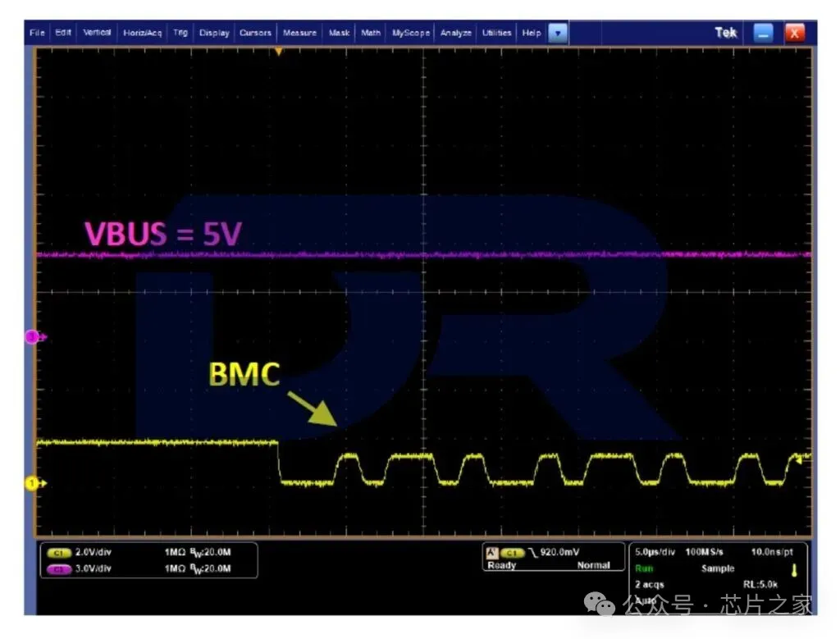Open the MyScope menu
This screenshot has width=840, height=639.
tap(411, 33)
